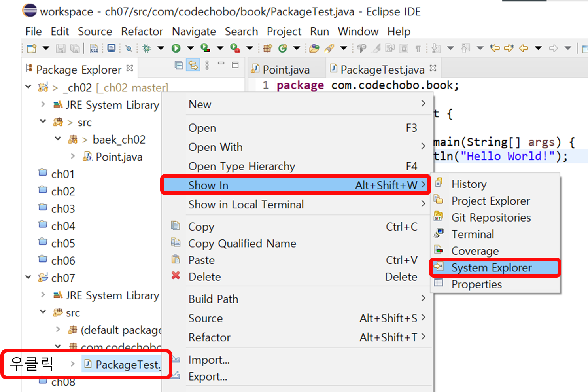Click the binary 010 toolbar icon
588x392 pixels.
pos(94,48)
